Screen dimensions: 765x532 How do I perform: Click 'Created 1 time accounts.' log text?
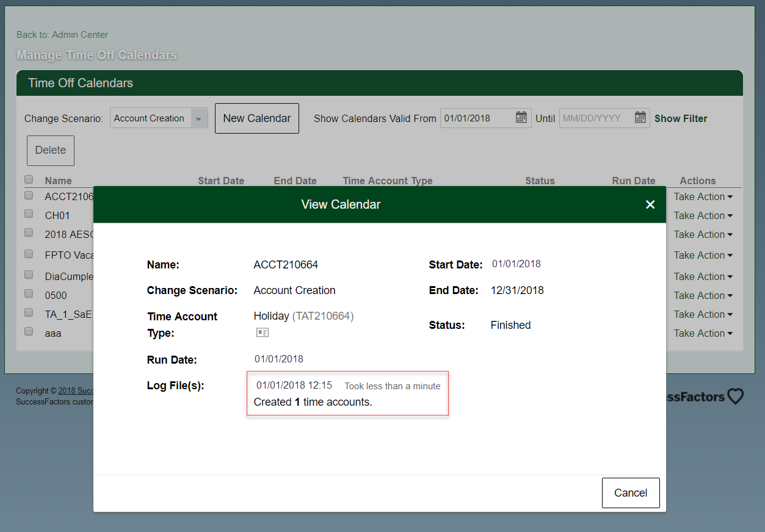pyautogui.click(x=313, y=402)
